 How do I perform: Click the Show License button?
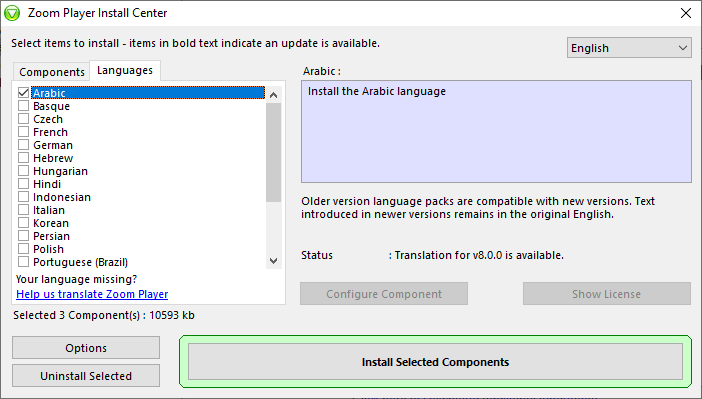[x=607, y=294]
